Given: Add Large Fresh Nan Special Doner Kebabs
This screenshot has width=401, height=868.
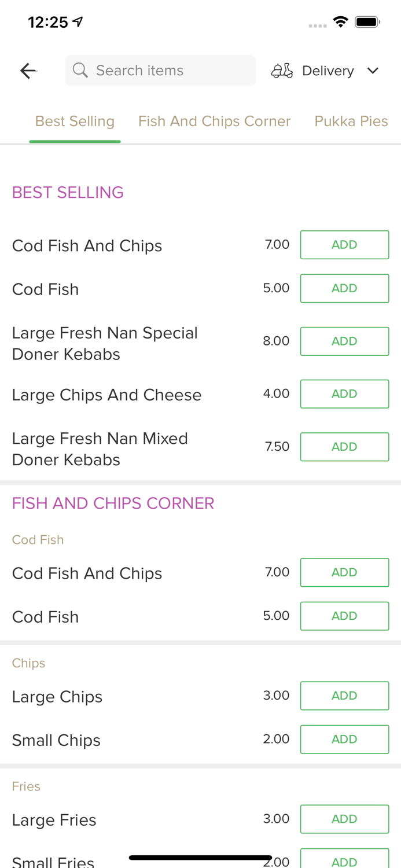Looking at the screenshot, I should coord(344,341).
